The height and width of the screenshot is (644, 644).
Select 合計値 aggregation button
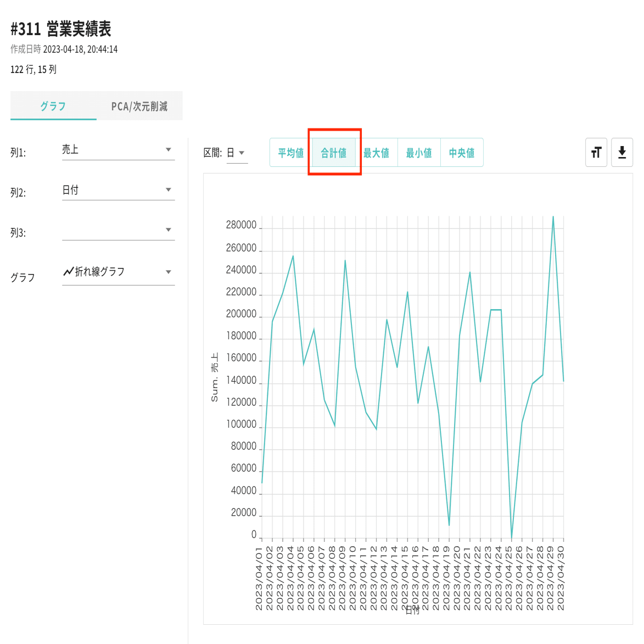333,153
